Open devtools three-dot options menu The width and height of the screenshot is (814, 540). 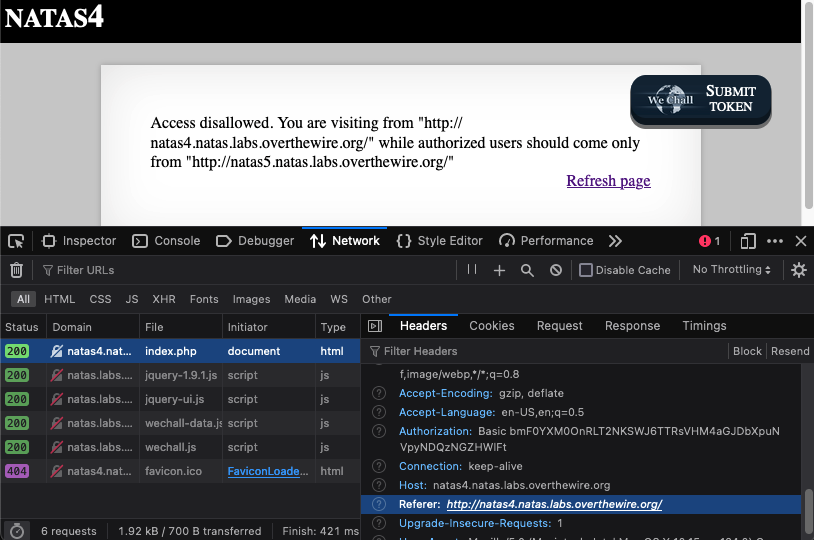point(775,241)
